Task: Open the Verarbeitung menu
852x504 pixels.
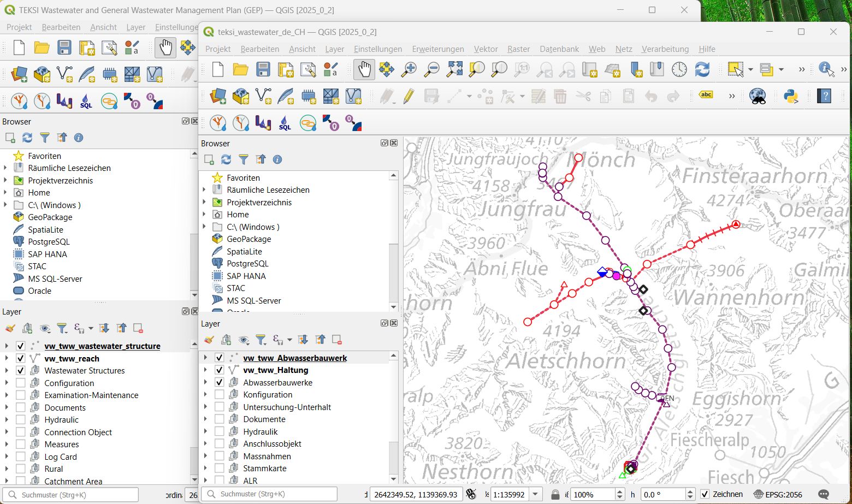Action: click(665, 49)
